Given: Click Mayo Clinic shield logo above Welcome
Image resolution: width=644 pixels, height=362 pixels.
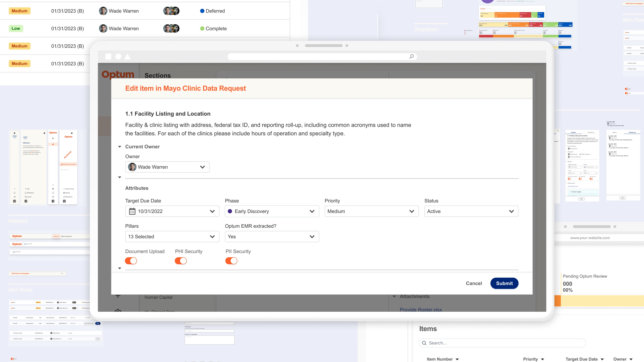Looking at the screenshot, I should (25, 138).
